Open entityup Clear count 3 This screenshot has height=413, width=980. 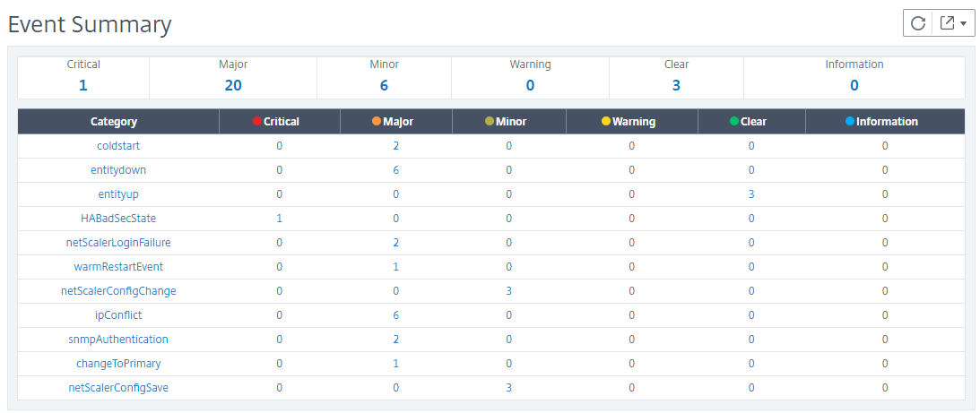(751, 194)
